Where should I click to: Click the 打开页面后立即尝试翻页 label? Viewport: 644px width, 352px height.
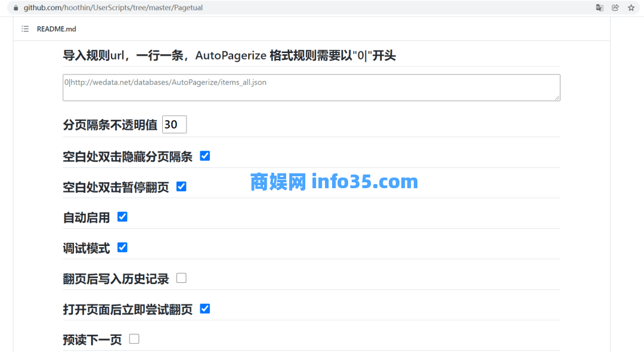tap(128, 309)
